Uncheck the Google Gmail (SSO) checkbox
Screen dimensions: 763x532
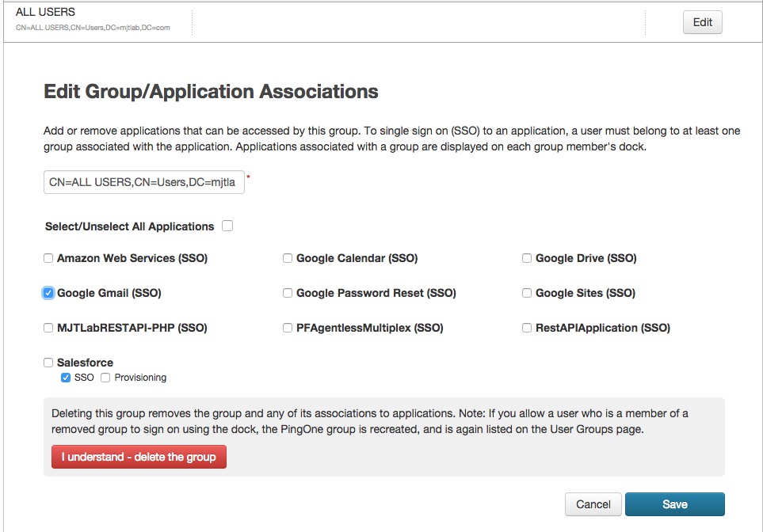coord(48,293)
